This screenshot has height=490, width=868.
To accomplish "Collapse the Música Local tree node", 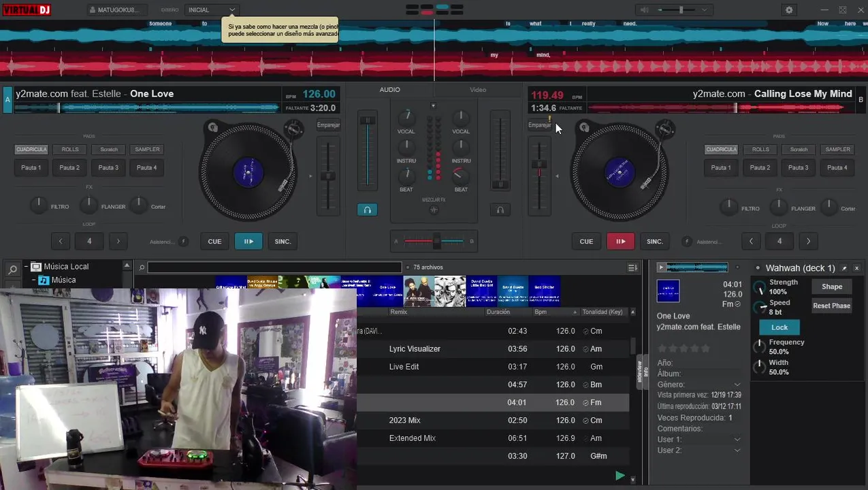I will tap(27, 267).
